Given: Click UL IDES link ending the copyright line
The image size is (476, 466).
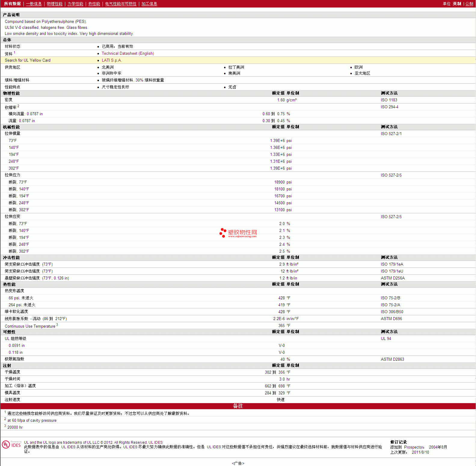Looking at the screenshot, I should (155, 442).
